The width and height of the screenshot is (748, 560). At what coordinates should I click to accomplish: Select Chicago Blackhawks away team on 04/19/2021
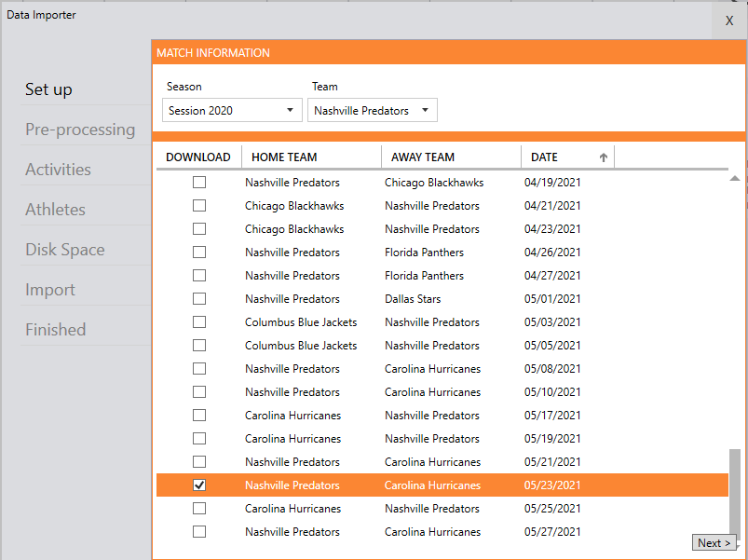(434, 183)
